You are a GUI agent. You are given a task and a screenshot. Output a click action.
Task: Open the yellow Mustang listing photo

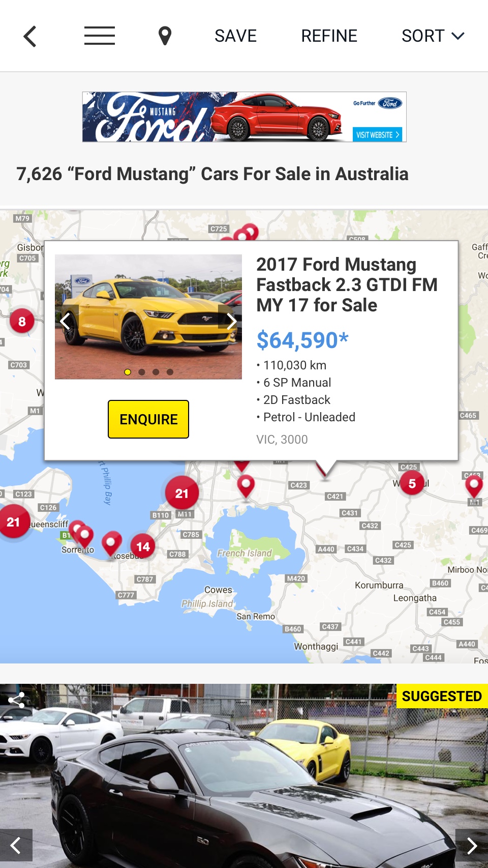click(148, 316)
